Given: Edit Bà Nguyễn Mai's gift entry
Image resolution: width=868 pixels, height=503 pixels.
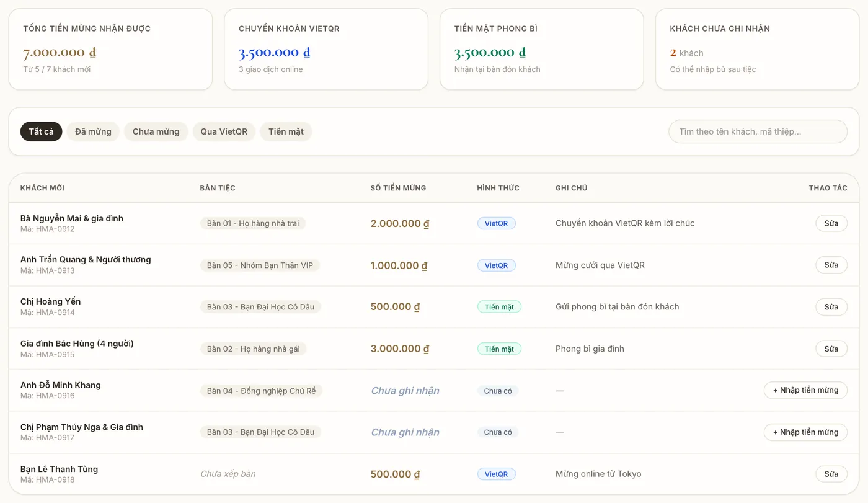Looking at the screenshot, I should point(831,223).
